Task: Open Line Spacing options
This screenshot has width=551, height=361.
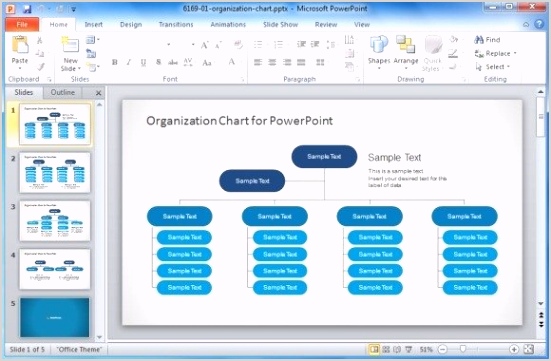Action: [330, 44]
